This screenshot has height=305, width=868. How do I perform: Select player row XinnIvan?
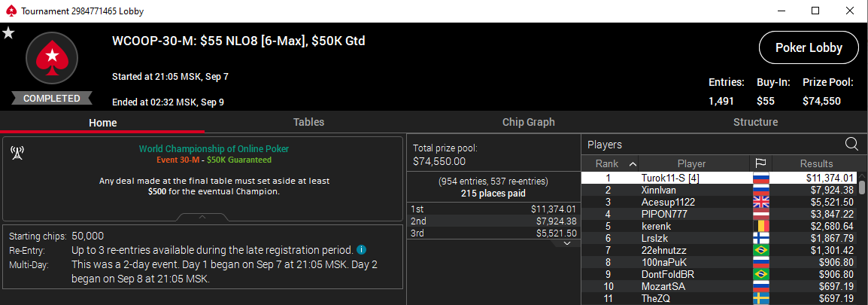tap(720, 191)
